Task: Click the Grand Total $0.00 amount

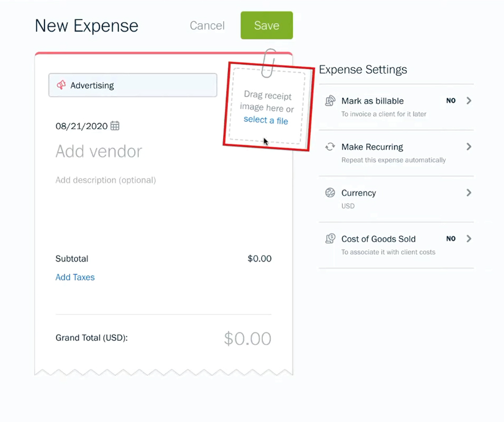Action: [248, 339]
